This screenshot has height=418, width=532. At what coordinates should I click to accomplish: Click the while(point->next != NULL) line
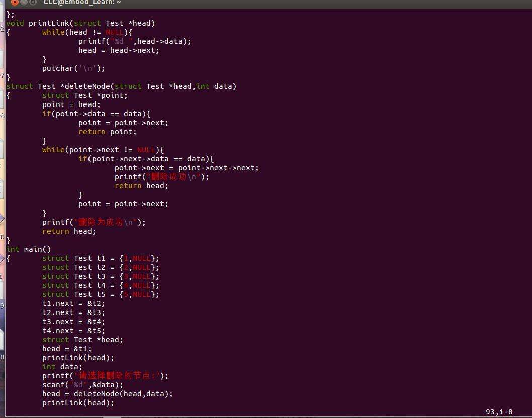tap(103, 150)
